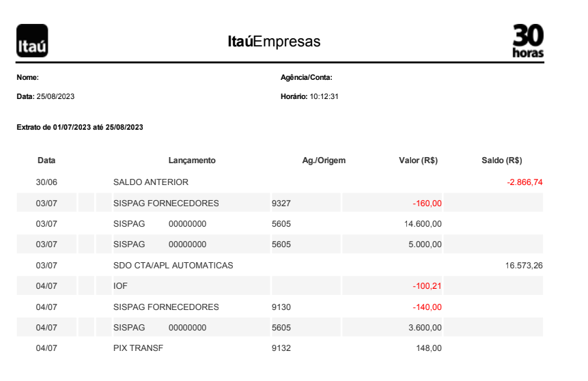Select the SDO CTA/APL AUTOMATICAS row
This screenshot has width=588, height=381.
(x=280, y=266)
